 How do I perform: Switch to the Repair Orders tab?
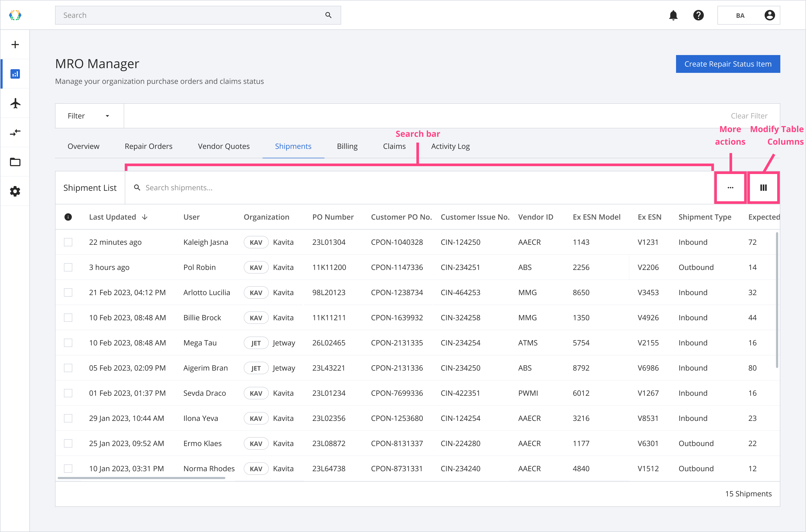[x=149, y=146]
